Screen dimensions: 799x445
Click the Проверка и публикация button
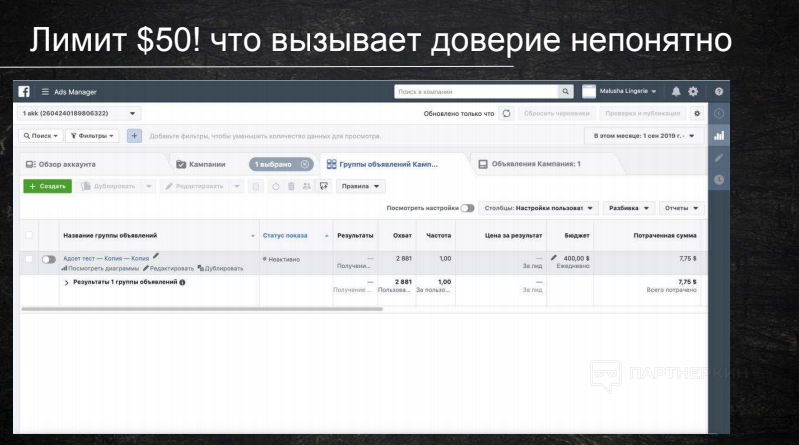(x=643, y=114)
